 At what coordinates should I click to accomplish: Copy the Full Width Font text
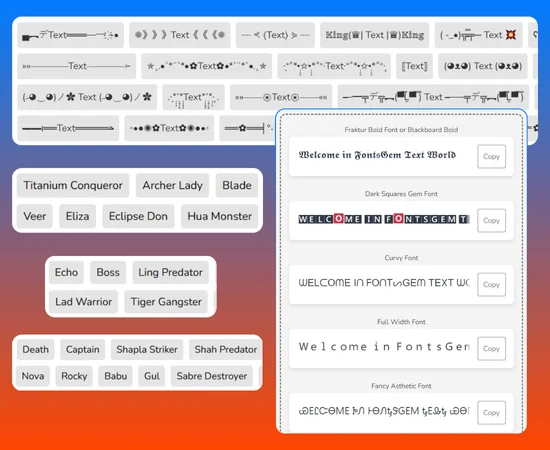pyautogui.click(x=491, y=349)
